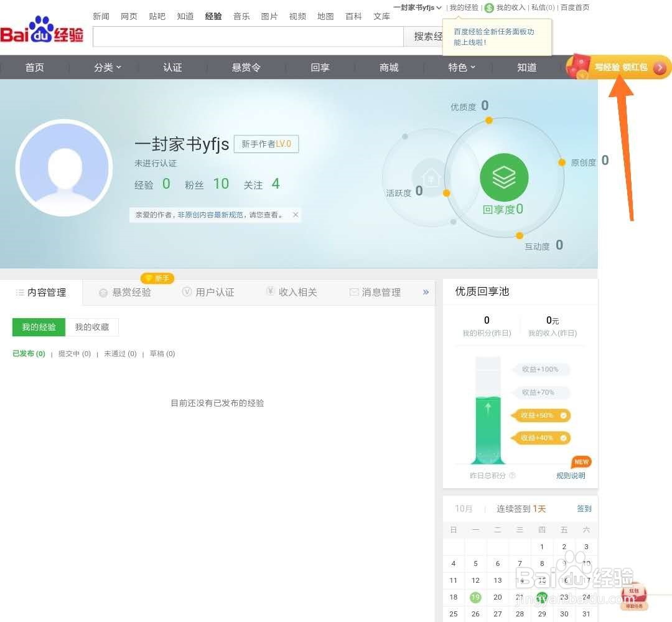Click fans count 10
This screenshot has height=622, width=672.
221,184
